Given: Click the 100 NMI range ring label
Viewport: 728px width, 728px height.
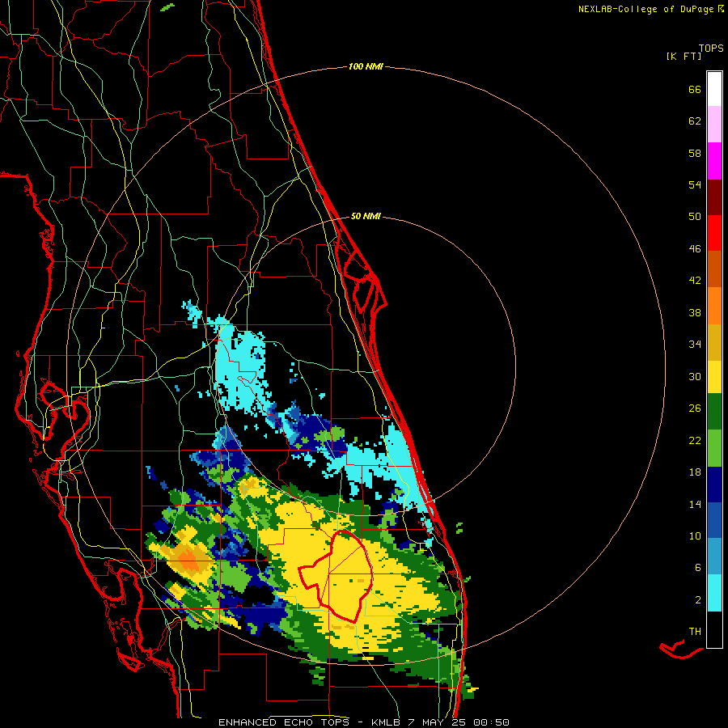Looking at the screenshot, I should pos(366,67).
